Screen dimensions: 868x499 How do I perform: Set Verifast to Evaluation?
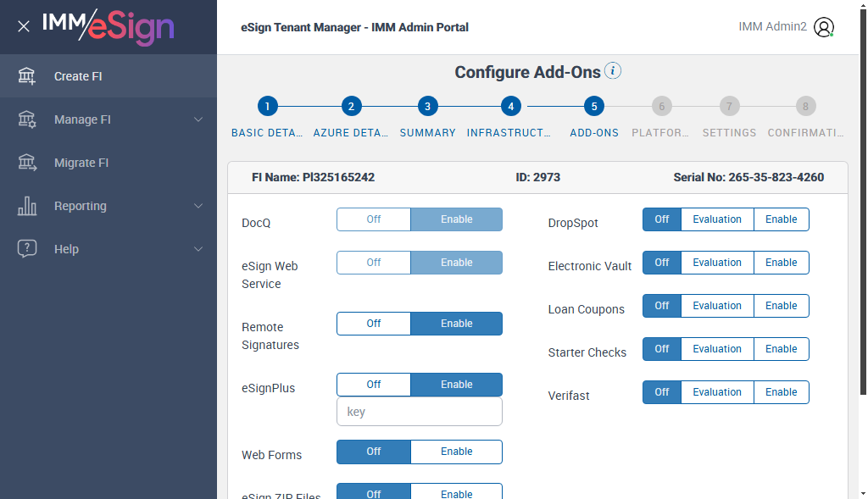click(717, 391)
